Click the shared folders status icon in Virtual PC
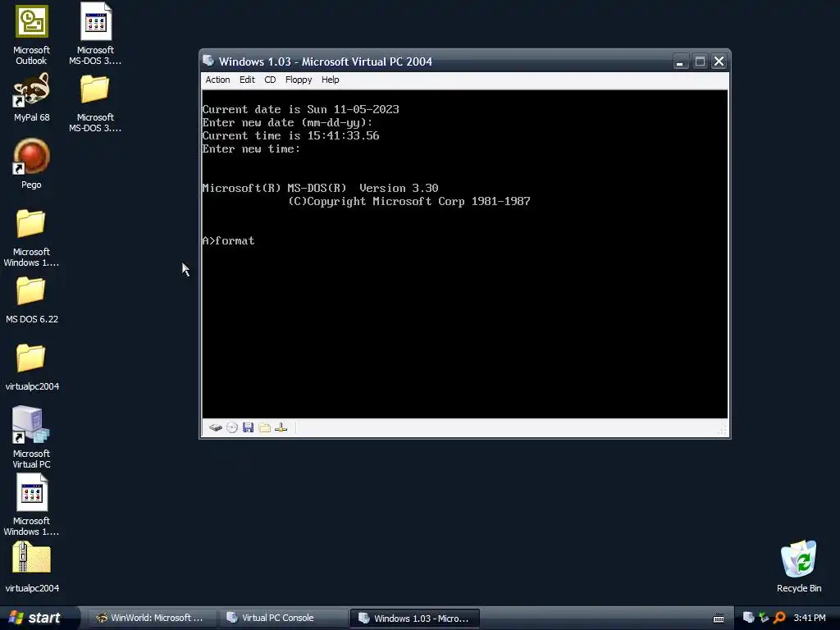 click(x=265, y=427)
